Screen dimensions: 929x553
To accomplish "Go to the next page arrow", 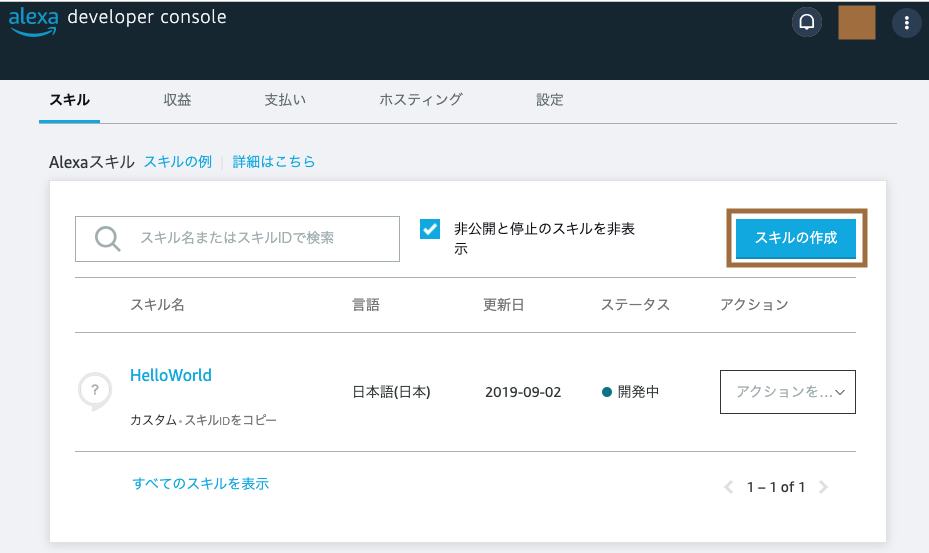I will 824,487.
